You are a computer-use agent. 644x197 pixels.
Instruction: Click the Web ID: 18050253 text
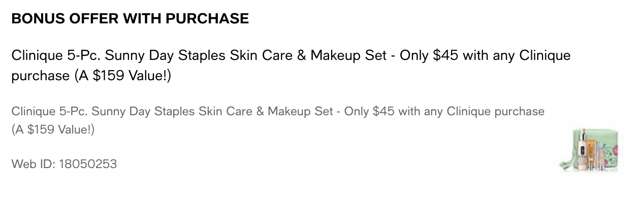point(64,164)
